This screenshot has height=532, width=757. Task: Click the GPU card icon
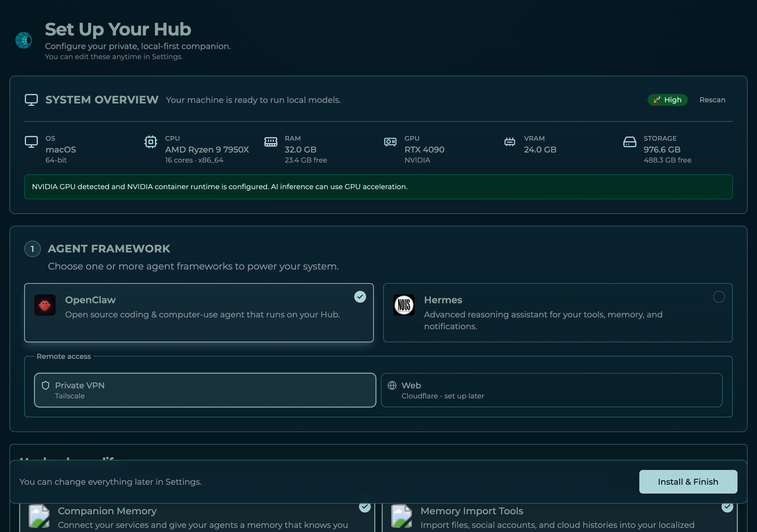(x=390, y=142)
